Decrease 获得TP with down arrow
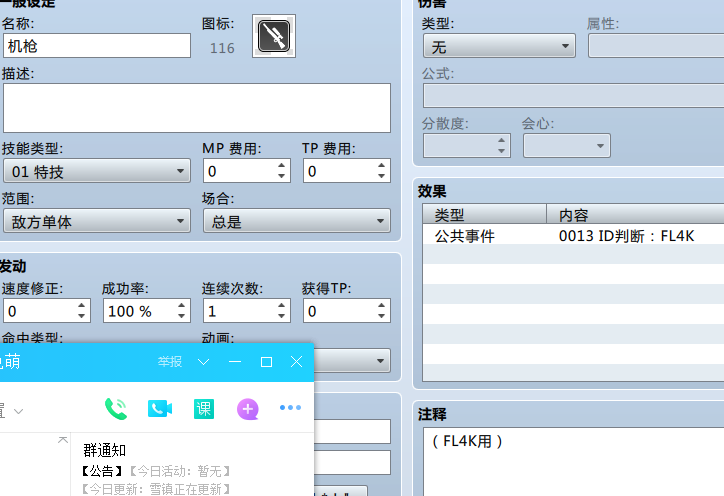 pos(381,316)
